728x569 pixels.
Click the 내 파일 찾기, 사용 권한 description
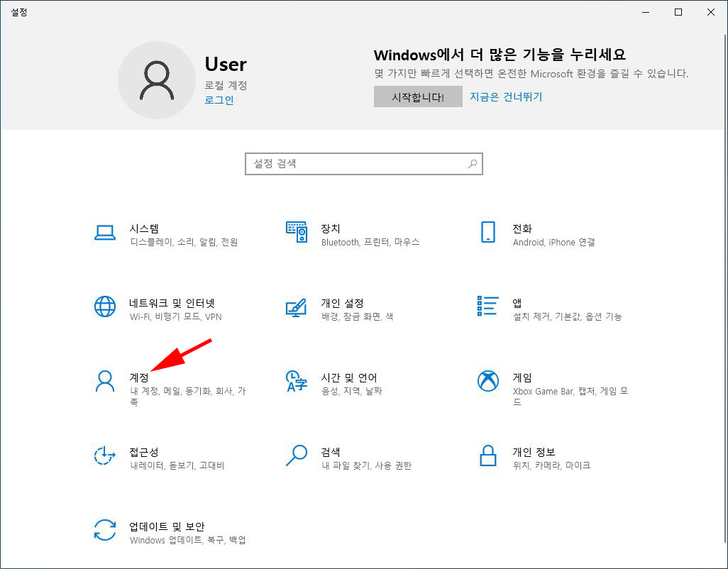tap(366, 465)
